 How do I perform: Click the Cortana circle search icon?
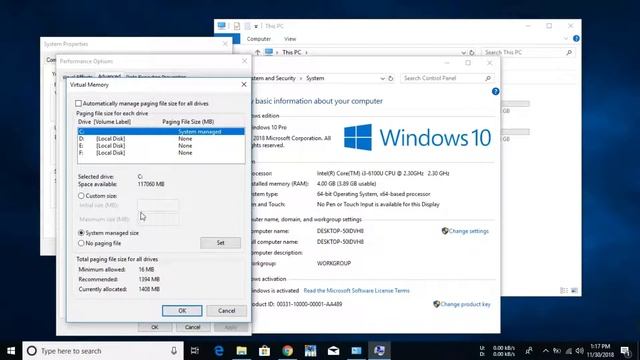pyautogui.click(x=31, y=351)
